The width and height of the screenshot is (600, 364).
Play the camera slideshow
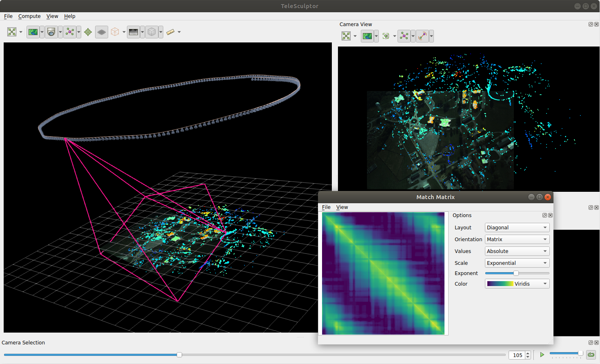click(542, 355)
